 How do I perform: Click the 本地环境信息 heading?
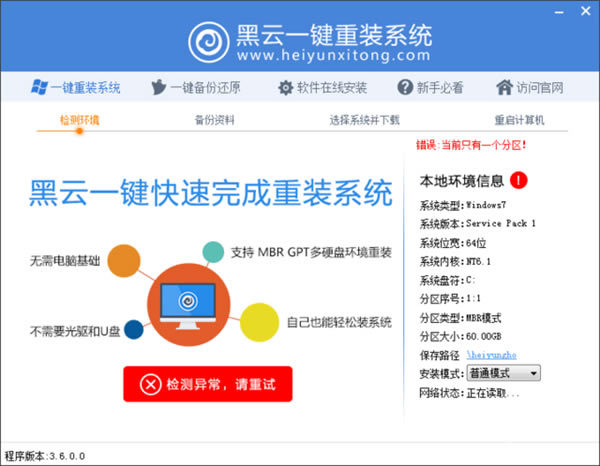pyautogui.click(x=462, y=181)
